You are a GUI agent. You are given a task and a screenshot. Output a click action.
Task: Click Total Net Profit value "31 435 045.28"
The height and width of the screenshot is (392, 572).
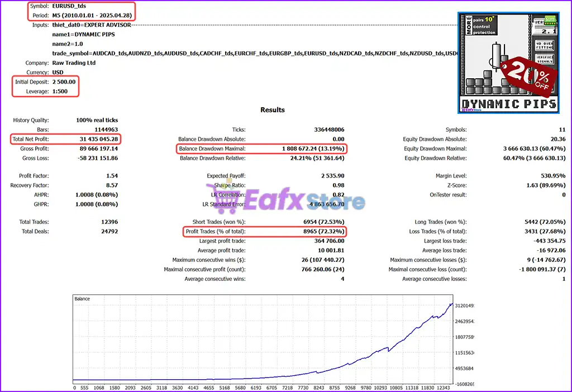pos(99,139)
